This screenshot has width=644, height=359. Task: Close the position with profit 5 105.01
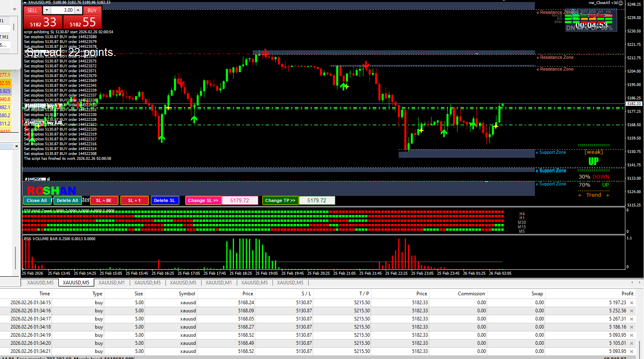(x=631, y=343)
